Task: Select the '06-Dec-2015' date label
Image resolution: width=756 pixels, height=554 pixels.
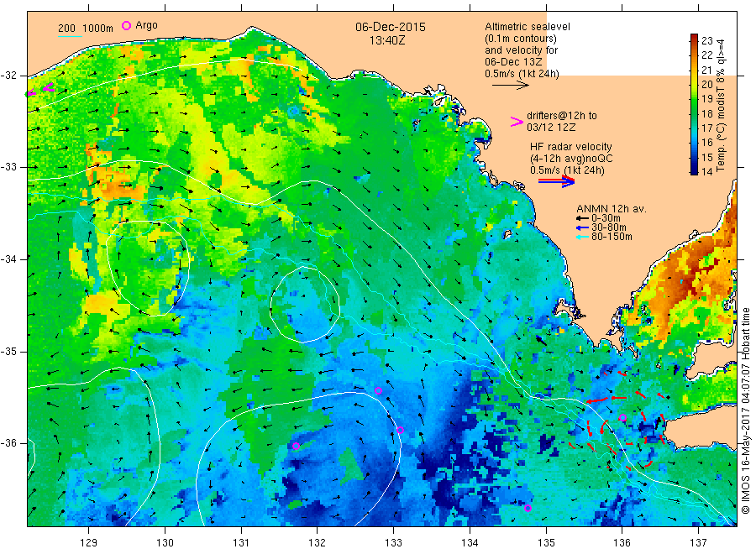Action: click(x=391, y=27)
